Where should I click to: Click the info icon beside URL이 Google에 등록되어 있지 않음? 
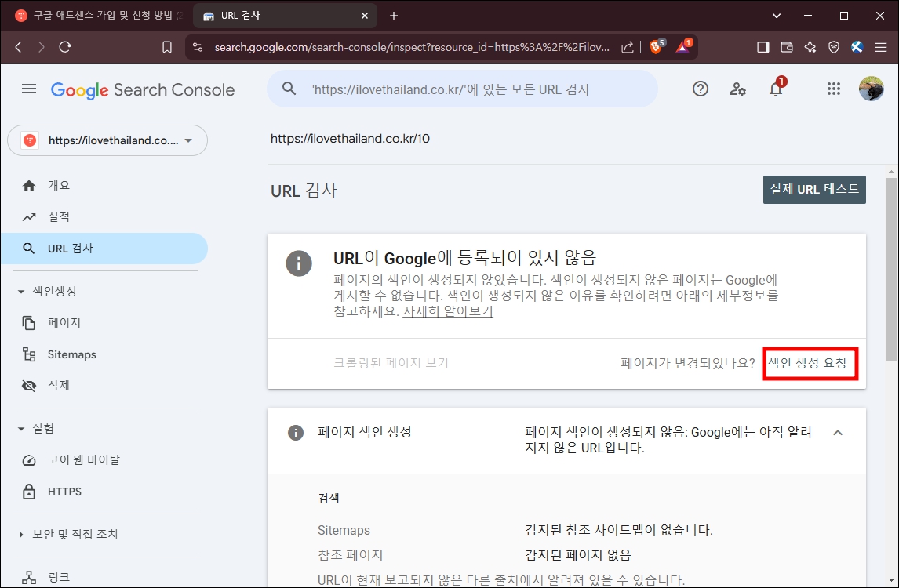(299, 263)
